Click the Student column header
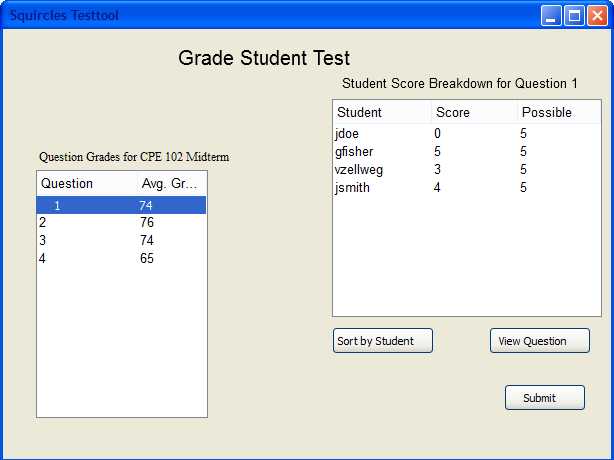Image resolution: width=614 pixels, height=460 pixels. pyautogui.click(x=382, y=113)
